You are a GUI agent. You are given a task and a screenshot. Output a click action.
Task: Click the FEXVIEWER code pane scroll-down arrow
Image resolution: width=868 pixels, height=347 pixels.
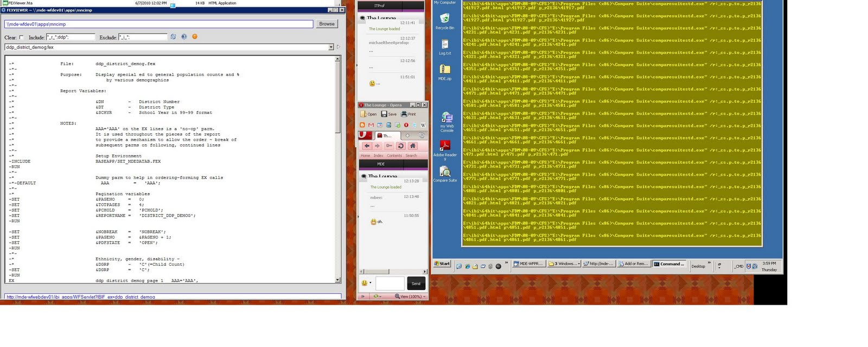(338, 280)
